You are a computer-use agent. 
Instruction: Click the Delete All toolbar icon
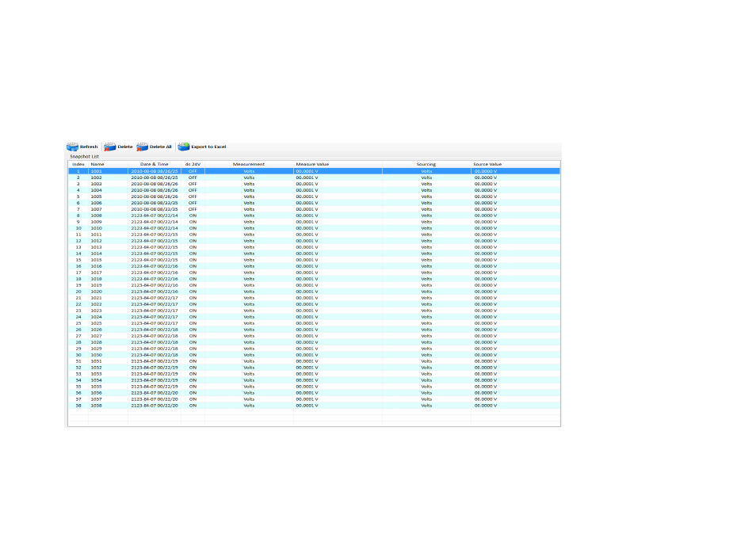pos(142,147)
